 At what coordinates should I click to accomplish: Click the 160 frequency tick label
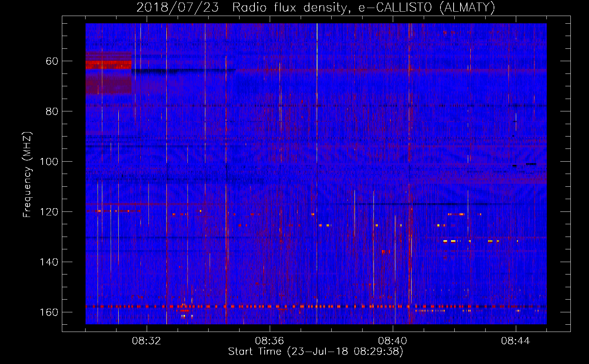(49, 312)
